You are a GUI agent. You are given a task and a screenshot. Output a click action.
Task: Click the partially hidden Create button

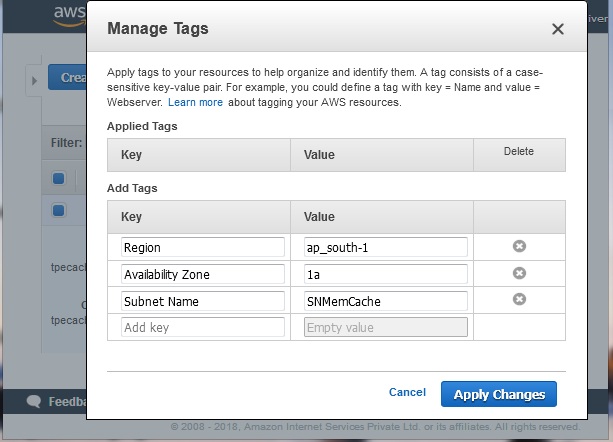[x=68, y=78]
